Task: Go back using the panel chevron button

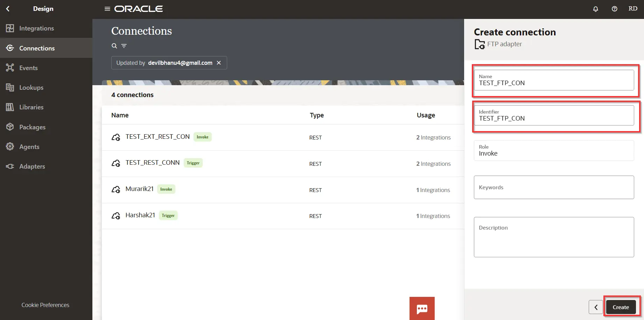Action: click(596, 307)
